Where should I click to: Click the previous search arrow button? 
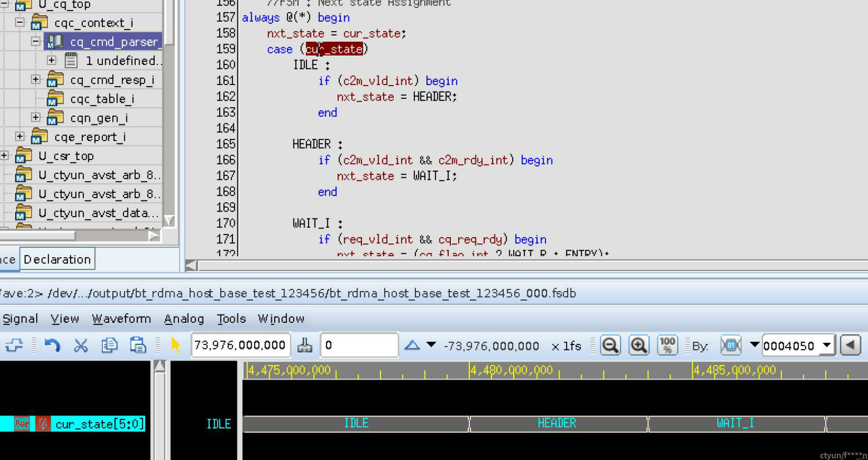[850, 345]
